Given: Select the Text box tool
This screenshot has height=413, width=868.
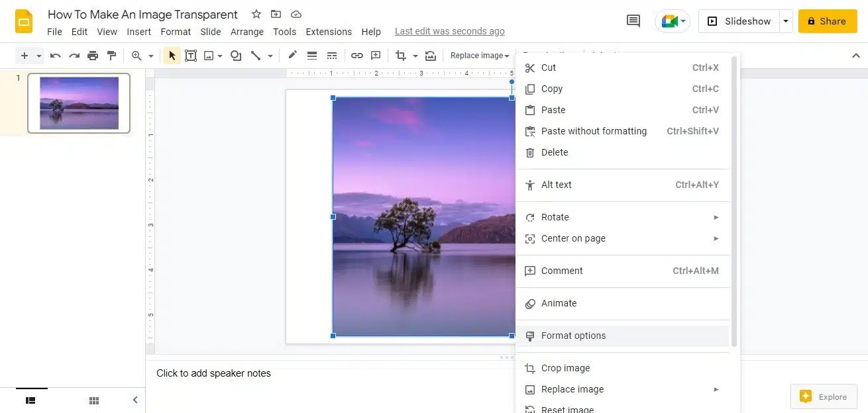Looking at the screenshot, I should click(191, 56).
